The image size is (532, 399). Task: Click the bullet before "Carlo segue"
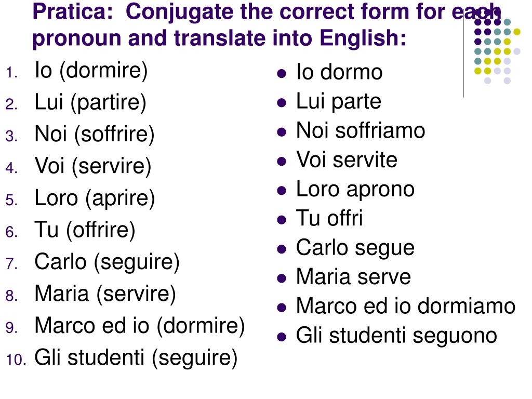[281, 249]
